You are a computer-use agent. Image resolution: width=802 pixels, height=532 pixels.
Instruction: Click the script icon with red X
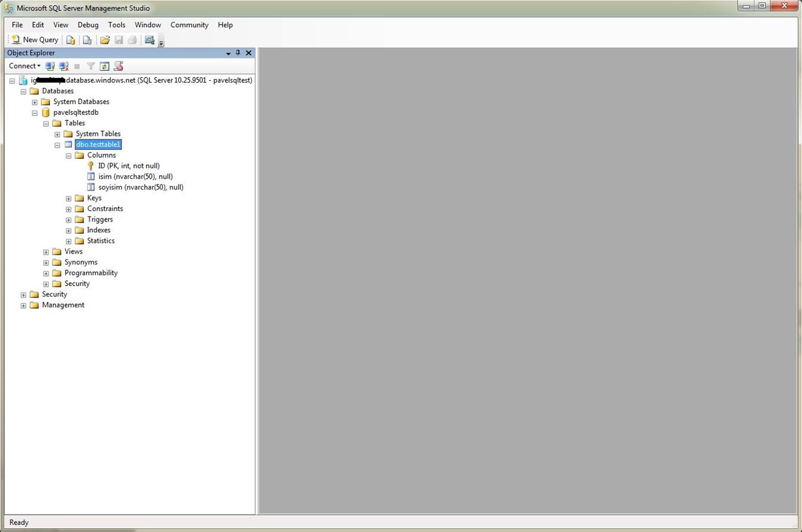(x=118, y=66)
